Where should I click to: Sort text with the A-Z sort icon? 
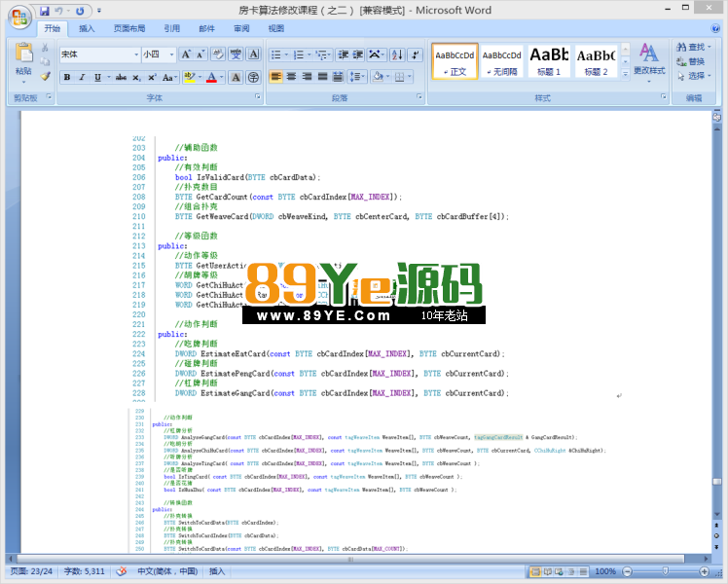[x=397, y=55]
